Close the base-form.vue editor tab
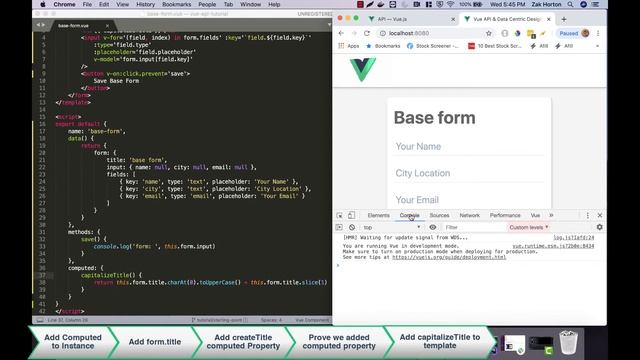The image size is (640, 360). [x=107, y=25]
